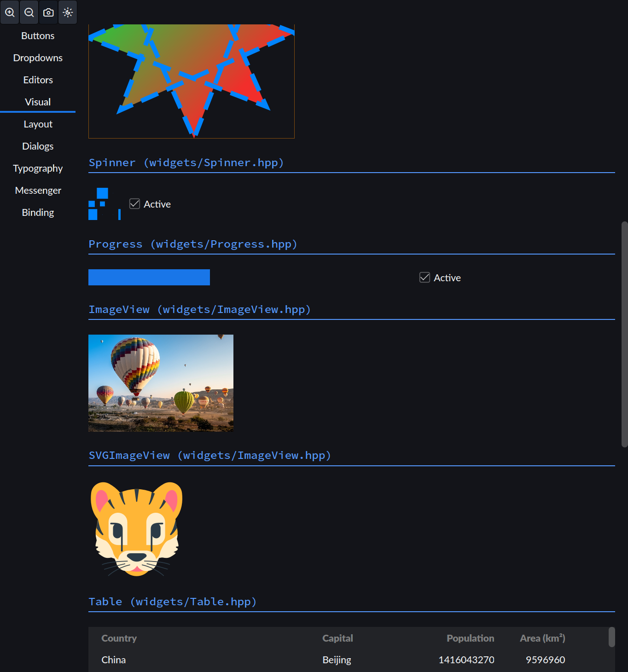628x672 pixels.
Task: Take a screenshot with the camera icon
Action: [48, 12]
